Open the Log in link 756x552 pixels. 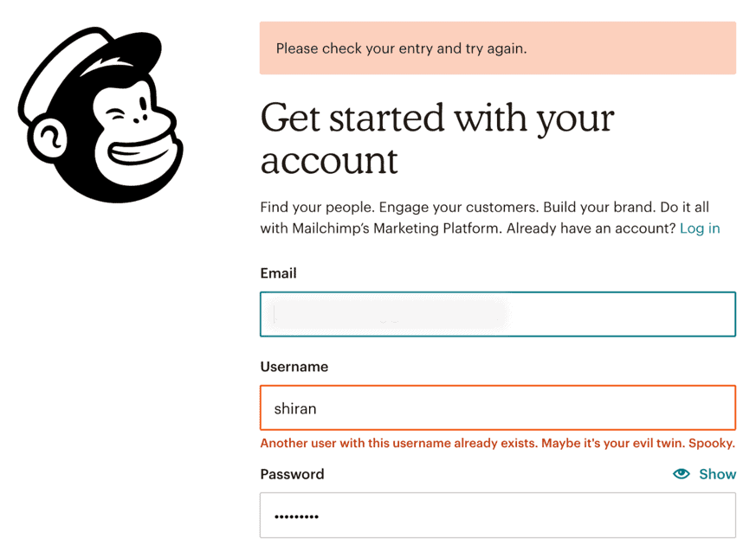click(700, 228)
